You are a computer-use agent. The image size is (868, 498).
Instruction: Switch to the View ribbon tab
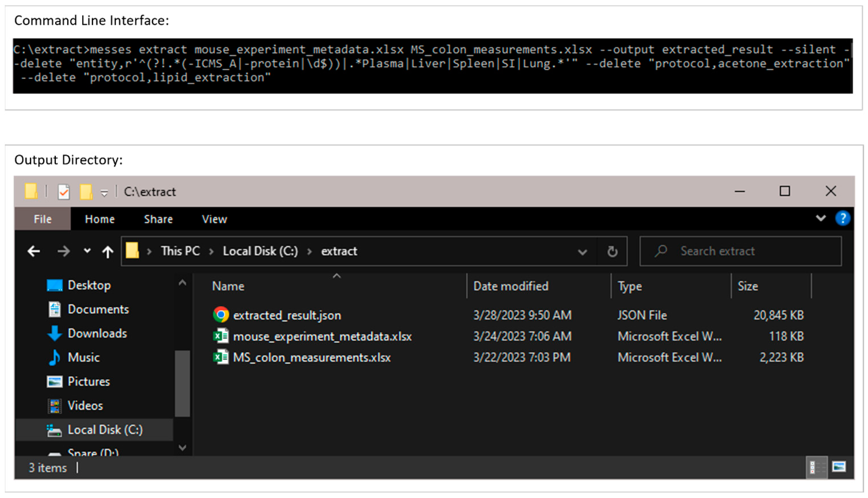(x=214, y=219)
